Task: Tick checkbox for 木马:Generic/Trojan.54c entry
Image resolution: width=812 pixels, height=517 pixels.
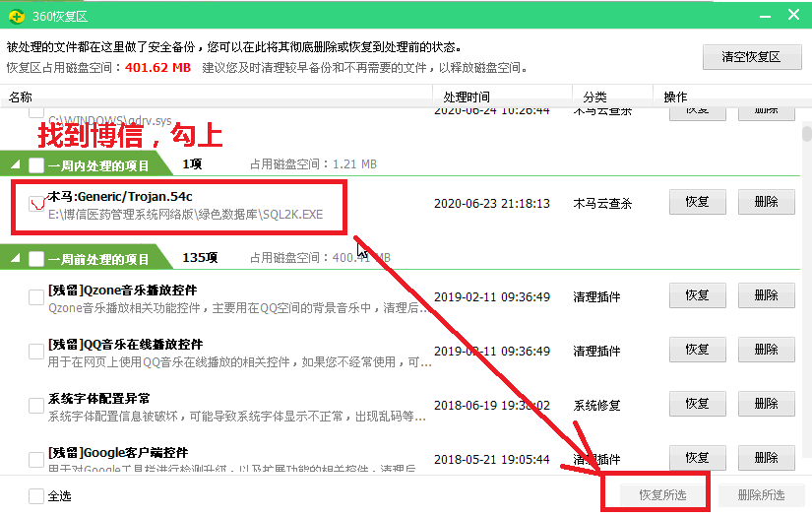Action: [x=36, y=204]
